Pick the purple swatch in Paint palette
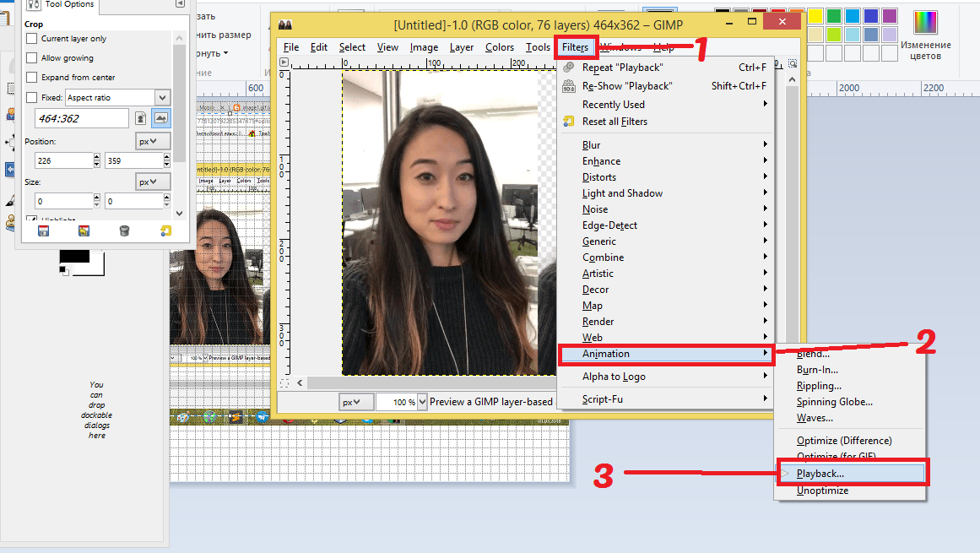 tap(890, 16)
